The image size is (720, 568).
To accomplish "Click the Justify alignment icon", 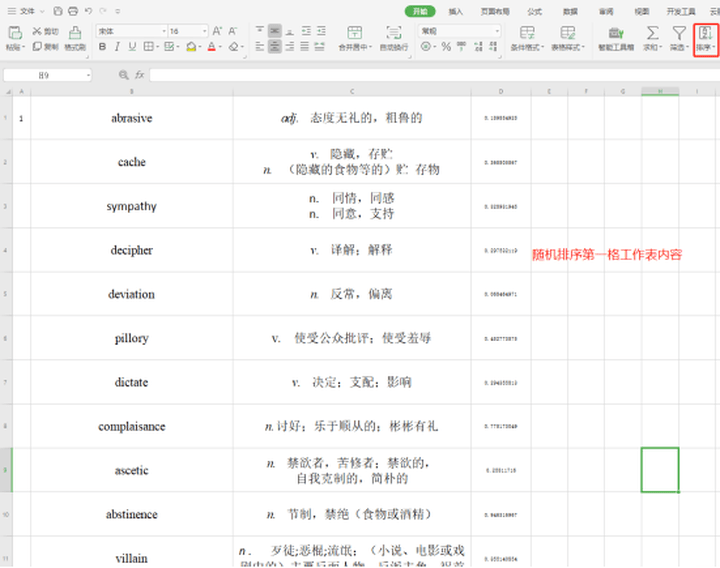I will [x=305, y=46].
